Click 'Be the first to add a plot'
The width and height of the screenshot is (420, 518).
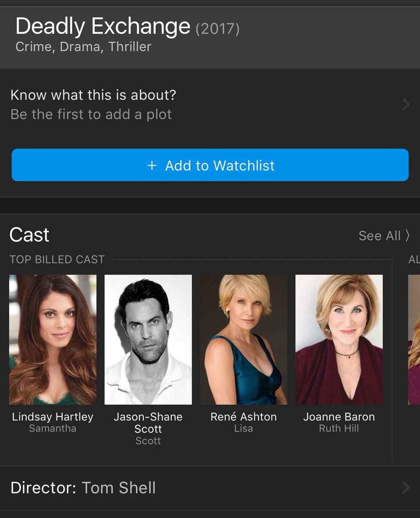(91, 114)
